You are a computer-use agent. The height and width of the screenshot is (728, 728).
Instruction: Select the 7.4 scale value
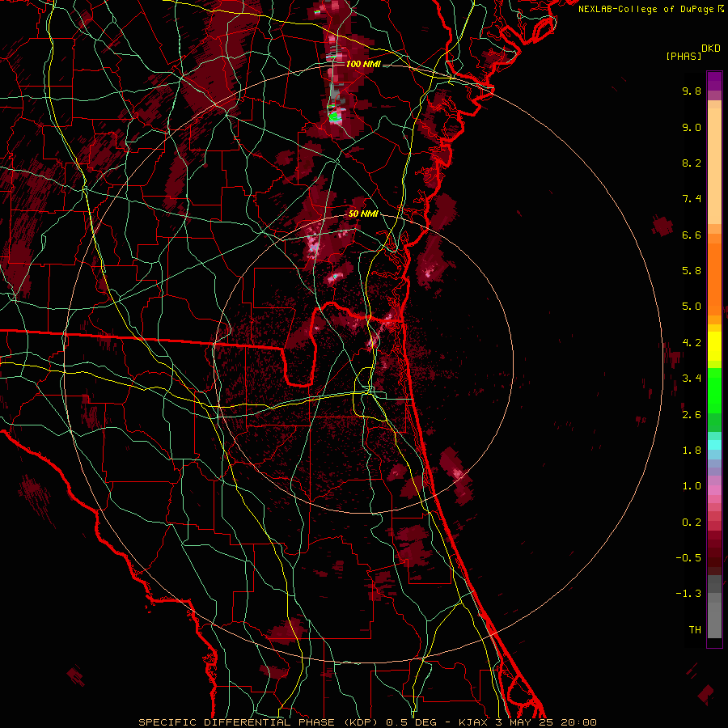tap(692, 199)
